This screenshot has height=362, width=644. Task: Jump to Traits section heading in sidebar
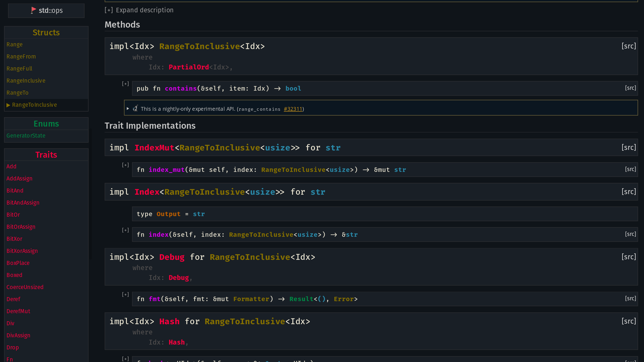[46, 155]
